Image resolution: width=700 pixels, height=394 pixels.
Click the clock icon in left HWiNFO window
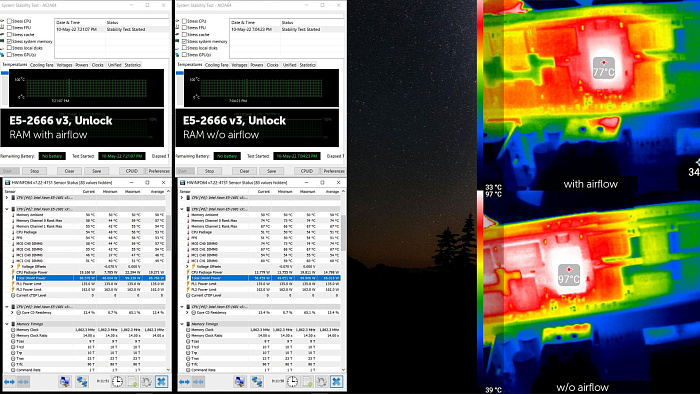point(117,382)
